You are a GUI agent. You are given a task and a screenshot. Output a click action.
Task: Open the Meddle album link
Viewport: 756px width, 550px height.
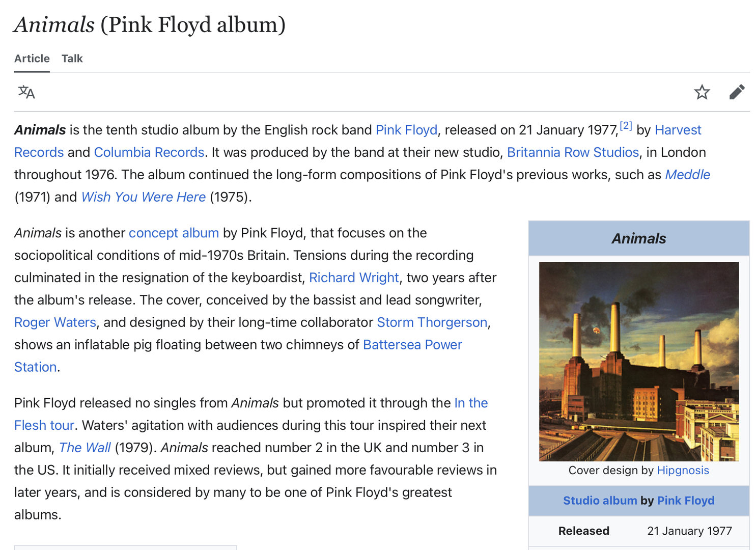pos(687,175)
